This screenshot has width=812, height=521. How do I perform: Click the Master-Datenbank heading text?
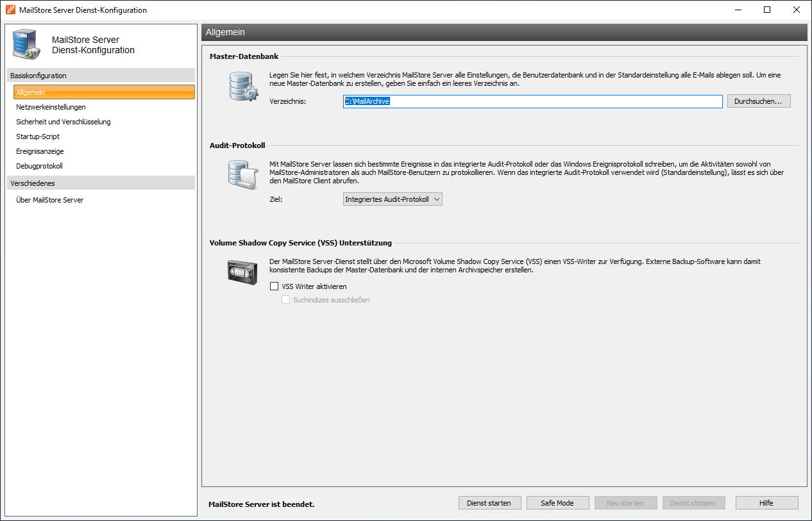(244, 56)
